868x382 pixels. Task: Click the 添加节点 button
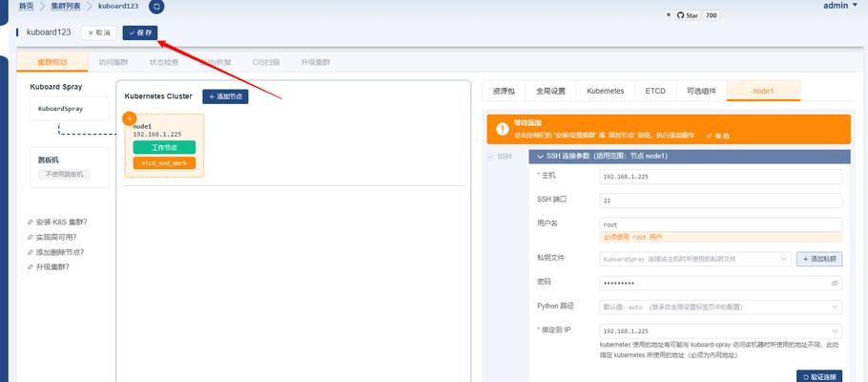point(225,96)
